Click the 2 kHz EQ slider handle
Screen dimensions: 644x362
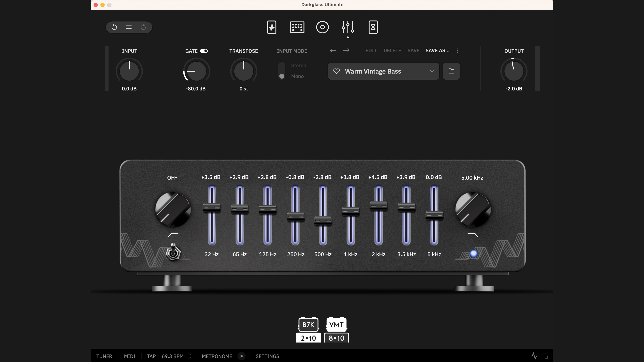pyautogui.click(x=379, y=205)
